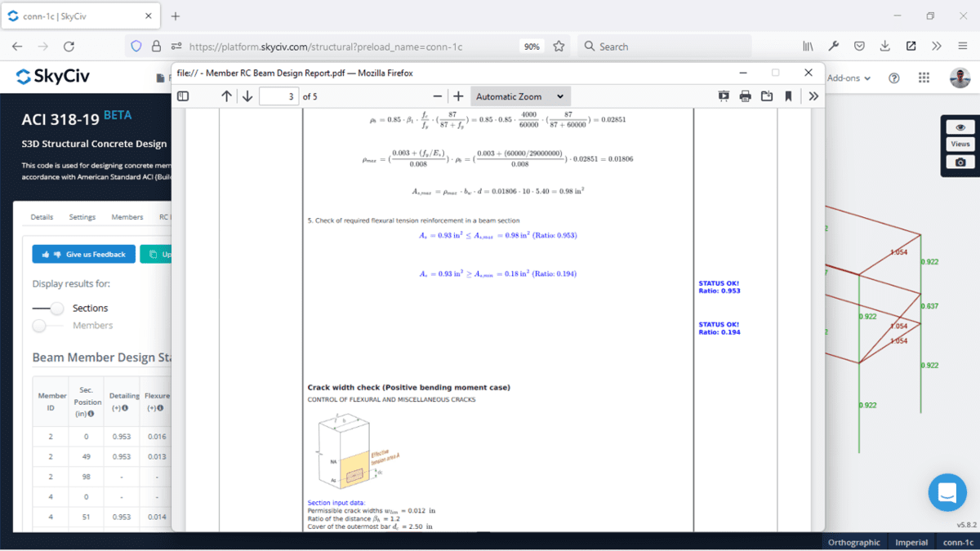Viewport: 980px width, 551px height.
Task: Expand the Add-ons dropdown
Action: click(849, 78)
